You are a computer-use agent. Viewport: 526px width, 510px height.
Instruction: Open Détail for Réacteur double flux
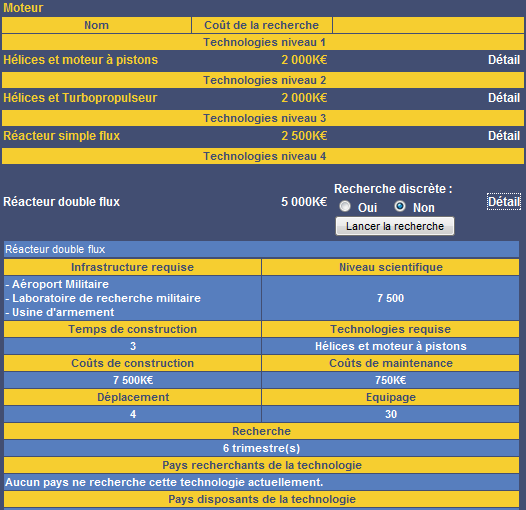tap(504, 202)
